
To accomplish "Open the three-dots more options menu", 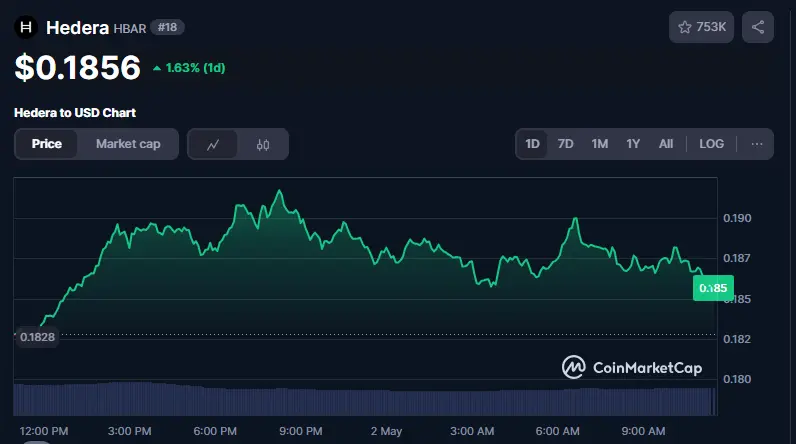I will click(756, 144).
